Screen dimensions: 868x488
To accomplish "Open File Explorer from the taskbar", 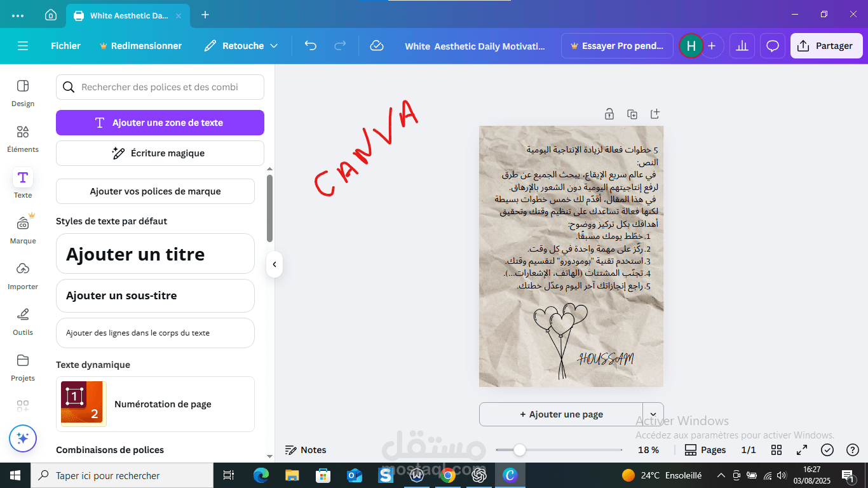I will (292, 475).
